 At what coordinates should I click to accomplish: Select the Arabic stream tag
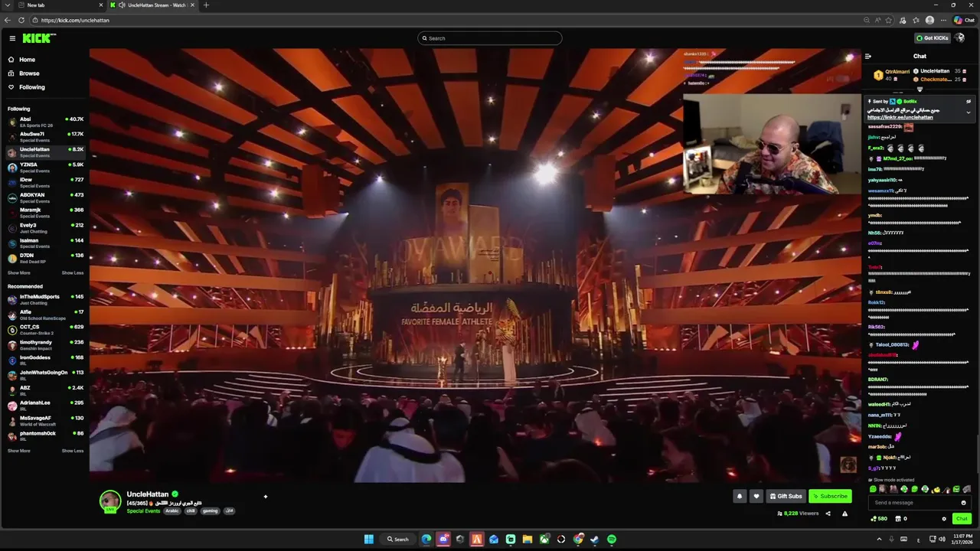tap(171, 511)
